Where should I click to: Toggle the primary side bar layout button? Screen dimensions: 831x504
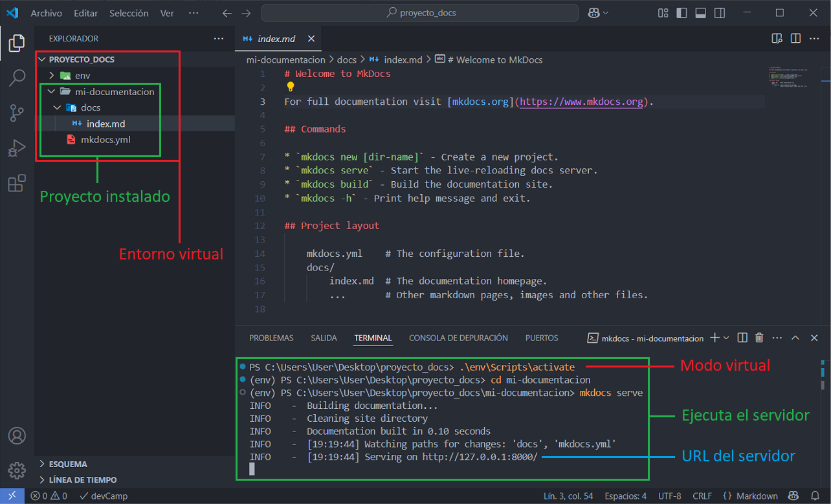click(681, 13)
